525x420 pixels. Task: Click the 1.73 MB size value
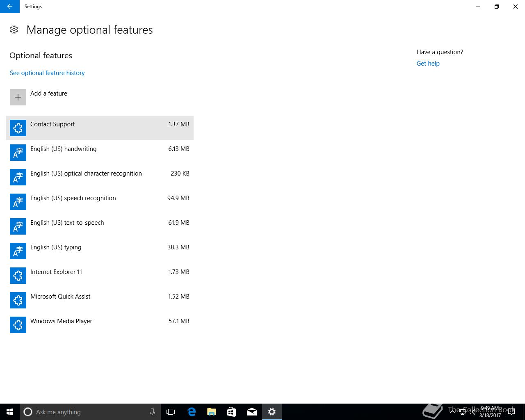point(179,272)
